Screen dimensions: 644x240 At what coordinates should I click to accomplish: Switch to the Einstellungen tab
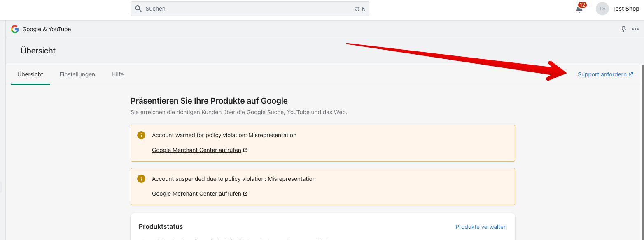[x=77, y=74]
